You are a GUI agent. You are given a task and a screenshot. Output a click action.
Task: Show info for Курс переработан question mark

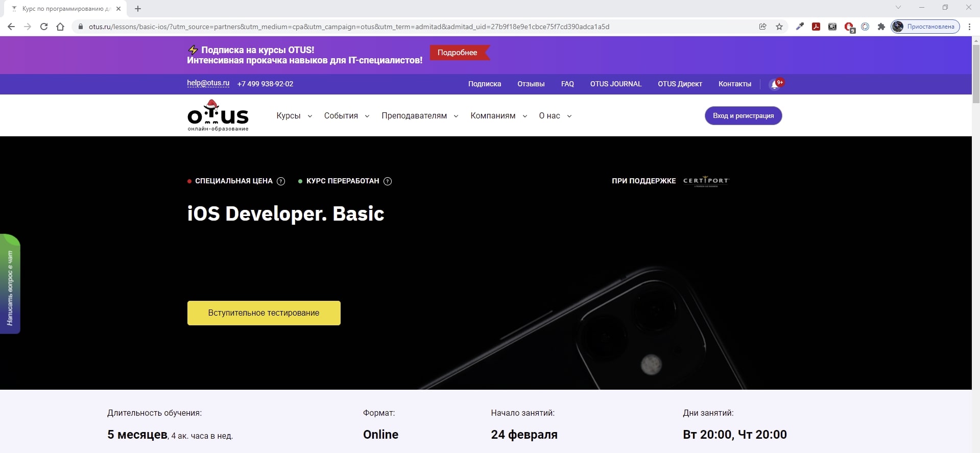[388, 181]
